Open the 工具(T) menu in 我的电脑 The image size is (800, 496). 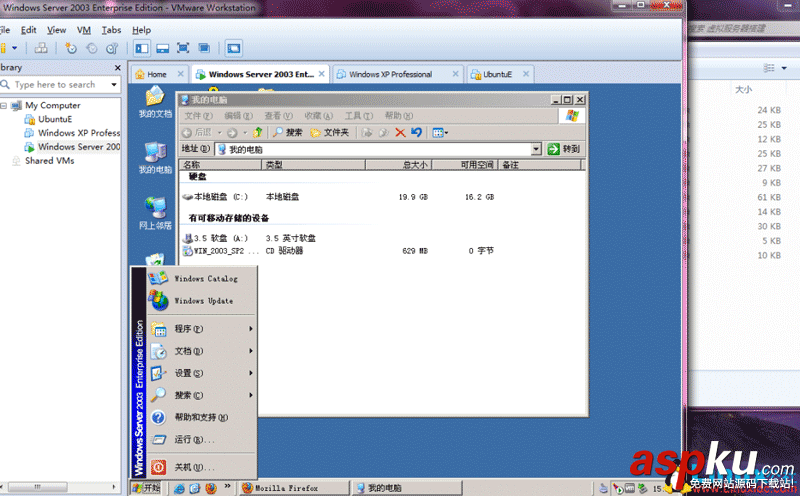359,116
